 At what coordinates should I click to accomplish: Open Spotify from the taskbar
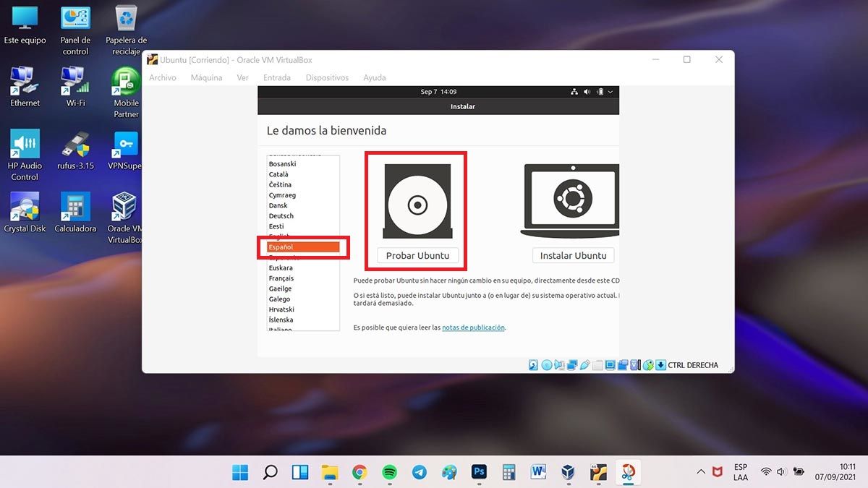[389, 472]
